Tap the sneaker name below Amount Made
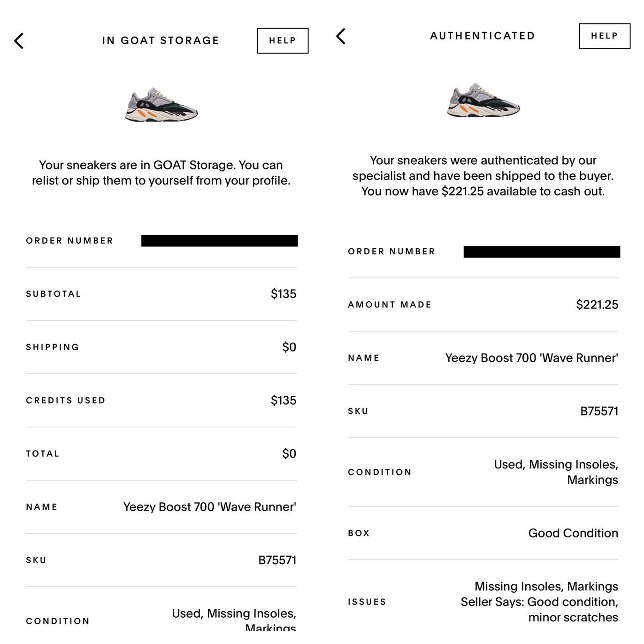This screenshot has width=644, height=644. click(531, 358)
